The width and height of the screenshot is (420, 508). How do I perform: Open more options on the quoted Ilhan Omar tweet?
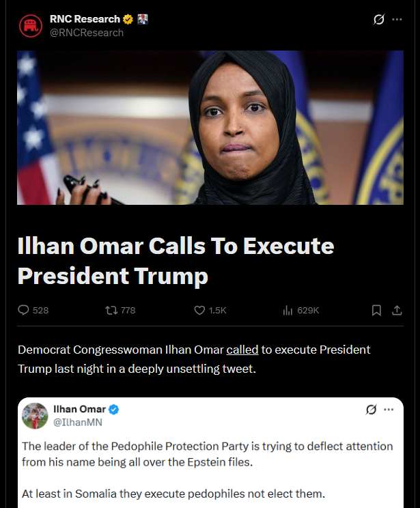pos(389,410)
